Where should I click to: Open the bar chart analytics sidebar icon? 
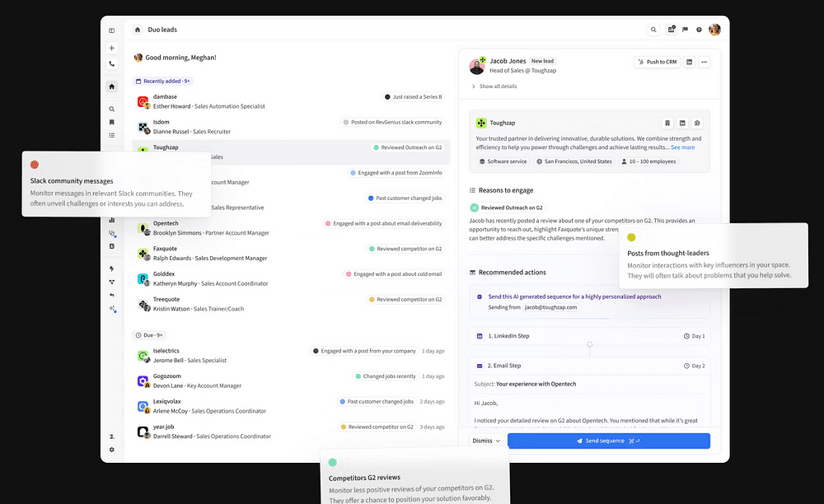pyautogui.click(x=111, y=220)
